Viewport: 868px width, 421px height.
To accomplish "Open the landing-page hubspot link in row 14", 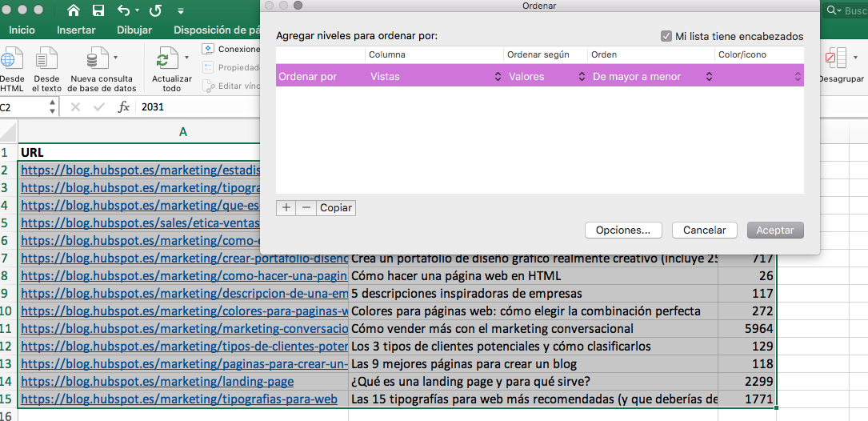I will coord(158,382).
